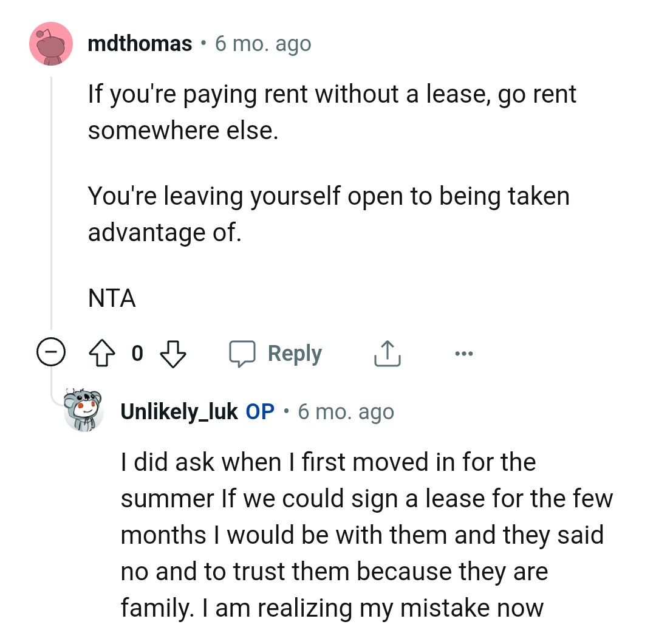
Task: Collapse the thread with the minus circle
Action: (x=49, y=354)
